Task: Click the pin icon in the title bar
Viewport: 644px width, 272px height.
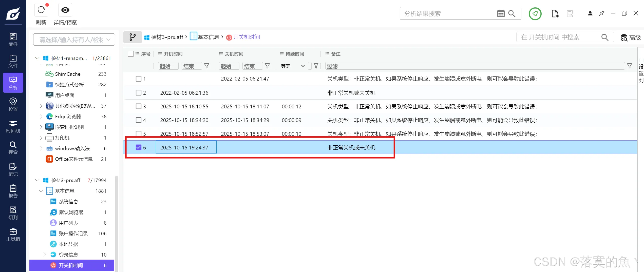Action: point(602,13)
